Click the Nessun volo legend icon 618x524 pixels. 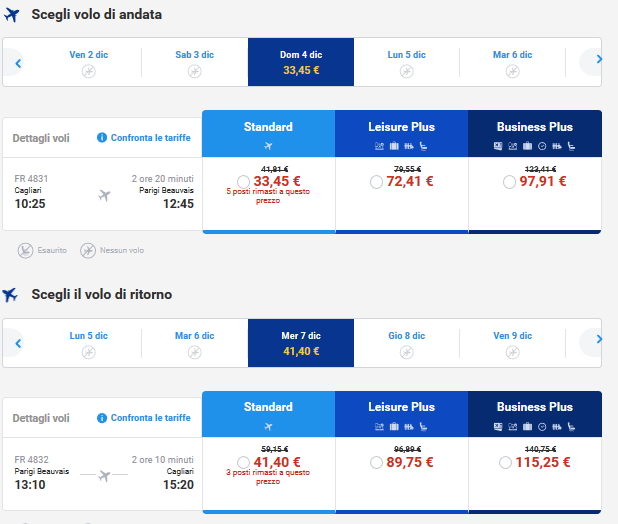[87, 250]
